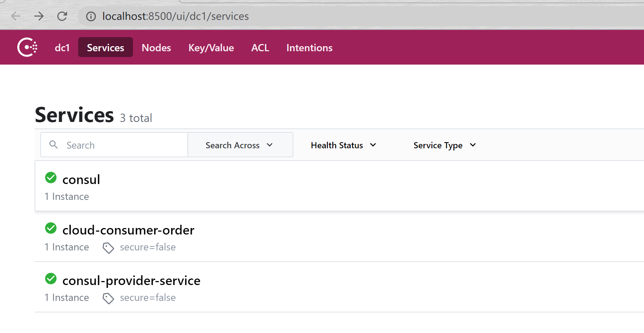Open the Health Status filter dropdown
Viewport: 644px width, 333px height.
pyautogui.click(x=343, y=145)
